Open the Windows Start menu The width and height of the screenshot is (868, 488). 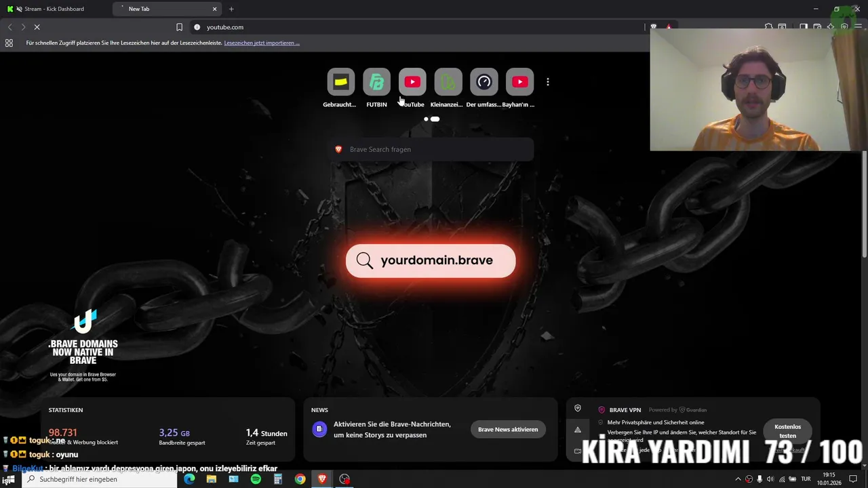pos(9,479)
